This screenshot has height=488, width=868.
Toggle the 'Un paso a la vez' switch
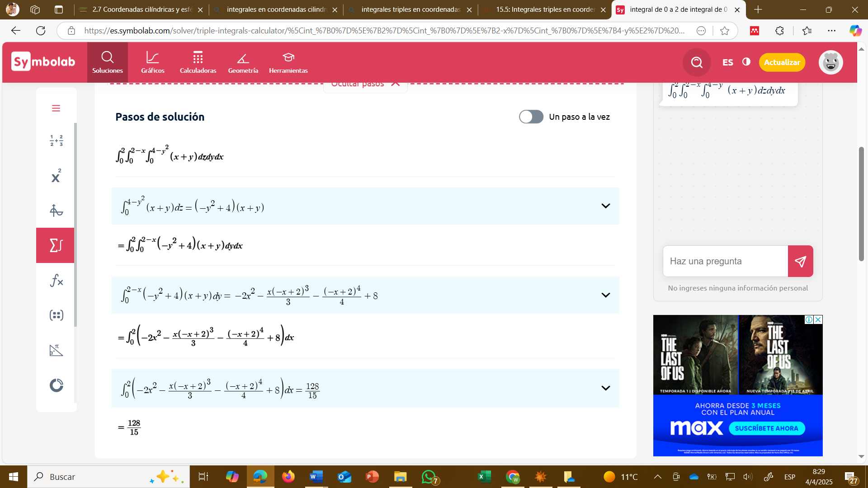pyautogui.click(x=531, y=117)
